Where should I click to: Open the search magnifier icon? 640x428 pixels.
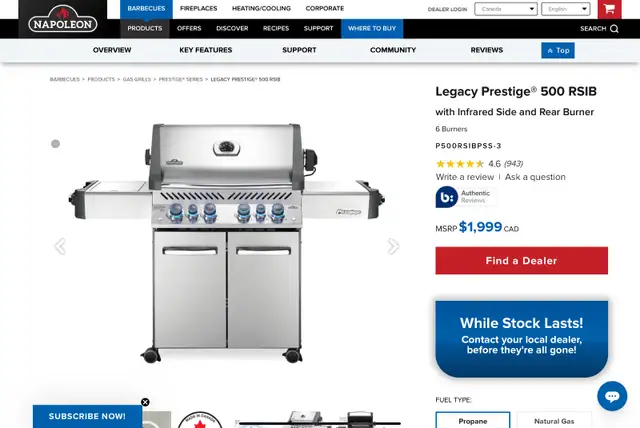point(614,29)
